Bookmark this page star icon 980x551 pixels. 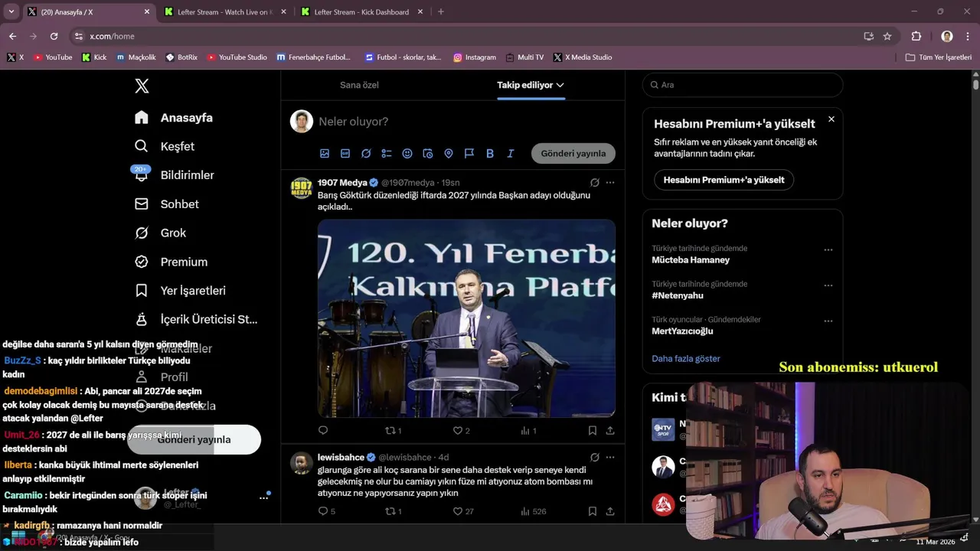point(887,36)
